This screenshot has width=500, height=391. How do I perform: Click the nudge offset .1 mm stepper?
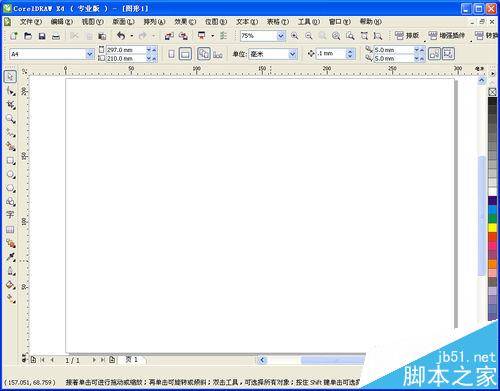coord(350,54)
